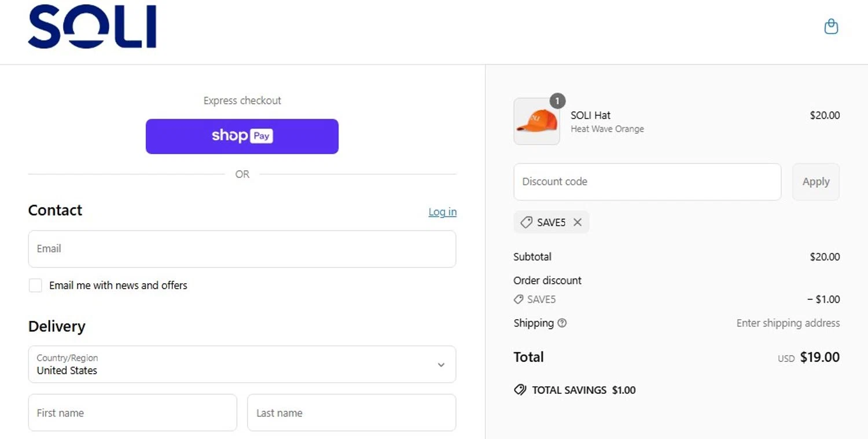Click the SOLI Hat product name
868x439 pixels.
pos(590,115)
